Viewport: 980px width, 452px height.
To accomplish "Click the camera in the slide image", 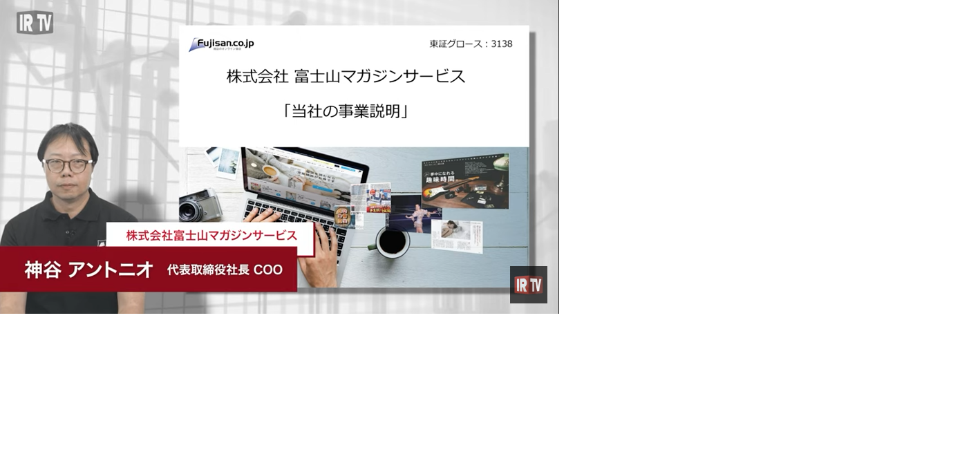I will (x=199, y=205).
